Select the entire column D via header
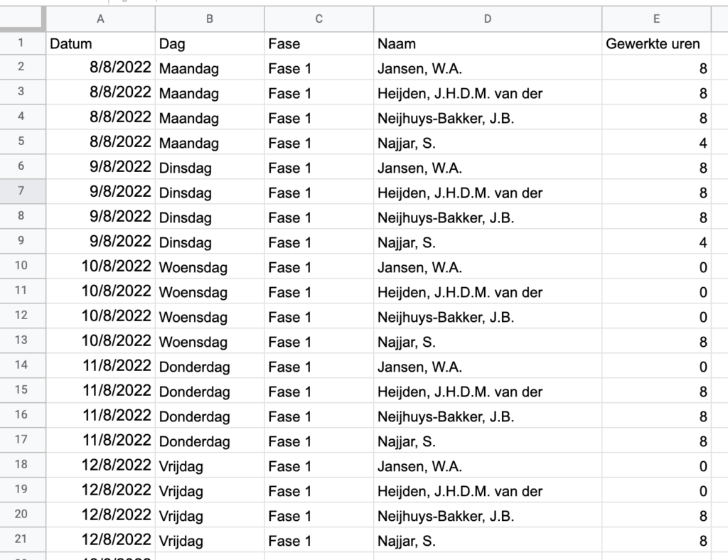This screenshot has width=728, height=560. 488,19
